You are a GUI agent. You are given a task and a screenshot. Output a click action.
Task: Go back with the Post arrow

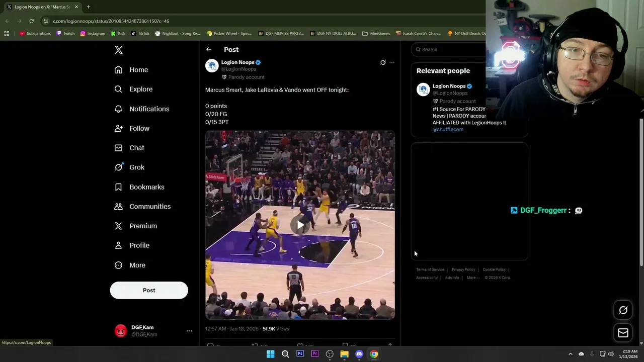click(209, 49)
